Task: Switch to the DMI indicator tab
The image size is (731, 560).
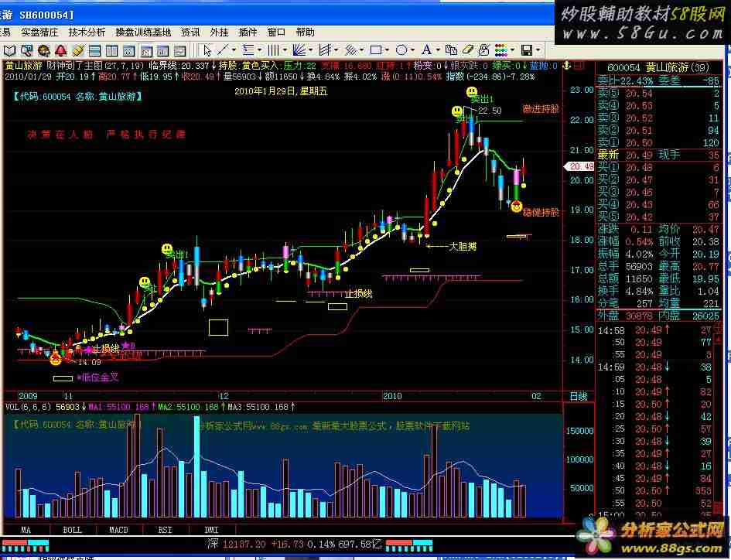Action: (211, 530)
